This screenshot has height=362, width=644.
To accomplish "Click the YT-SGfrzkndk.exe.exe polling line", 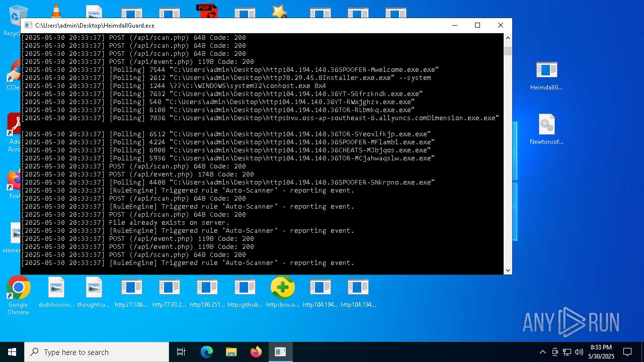I will (222, 94).
